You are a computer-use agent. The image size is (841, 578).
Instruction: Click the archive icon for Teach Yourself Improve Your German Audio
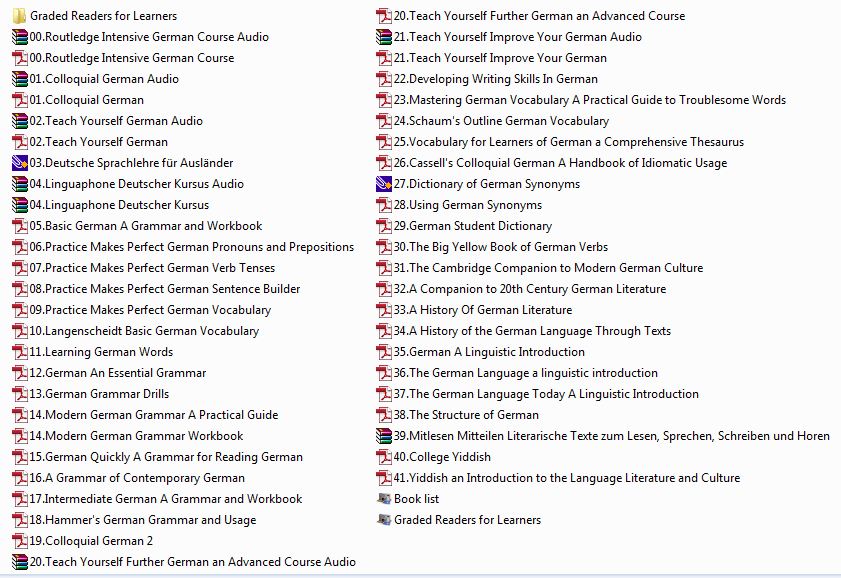click(x=383, y=37)
